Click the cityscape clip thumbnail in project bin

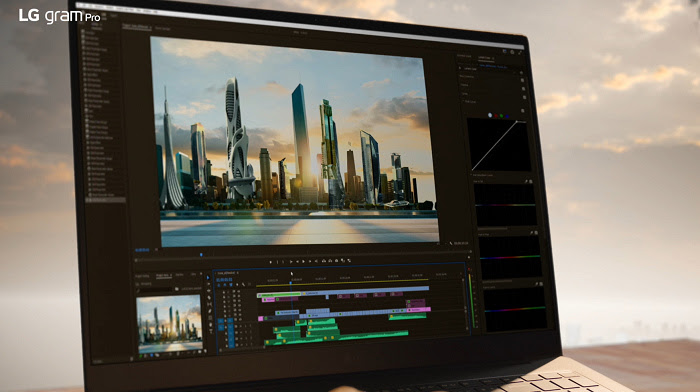[x=169, y=323]
